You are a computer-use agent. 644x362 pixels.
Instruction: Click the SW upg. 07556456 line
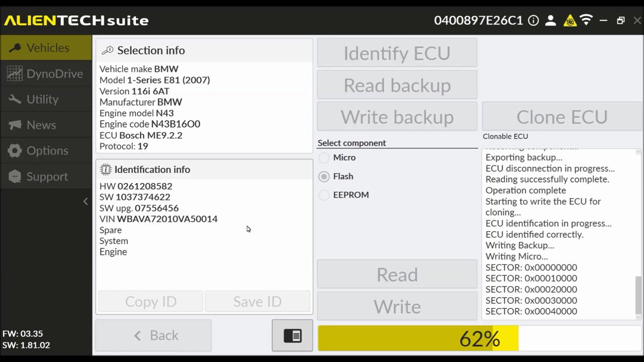coord(139,208)
